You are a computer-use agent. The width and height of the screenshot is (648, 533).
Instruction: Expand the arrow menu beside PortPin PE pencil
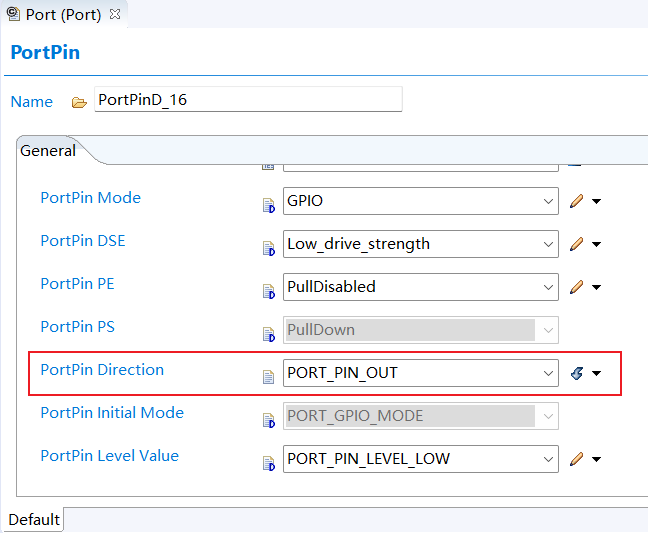pyautogui.click(x=596, y=287)
